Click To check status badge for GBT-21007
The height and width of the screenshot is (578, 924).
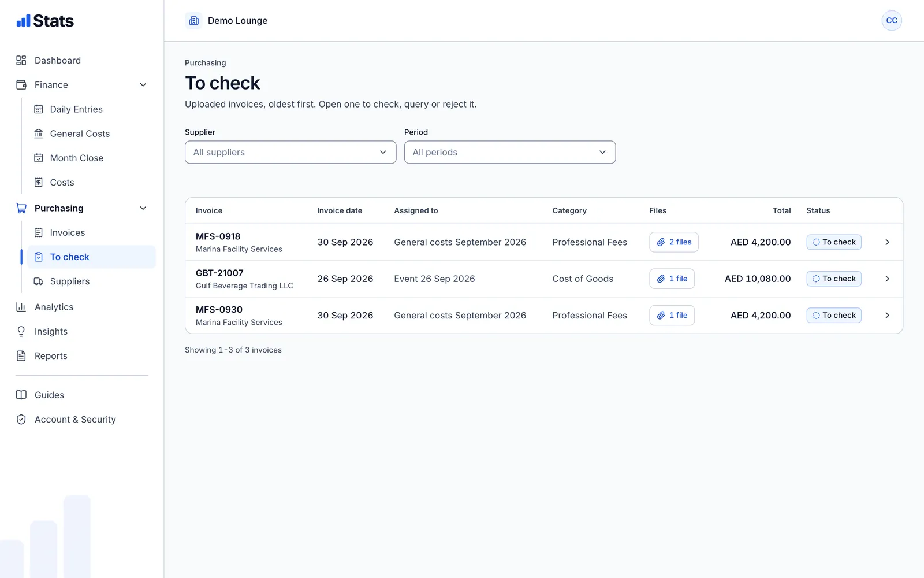[x=834, y=279]
